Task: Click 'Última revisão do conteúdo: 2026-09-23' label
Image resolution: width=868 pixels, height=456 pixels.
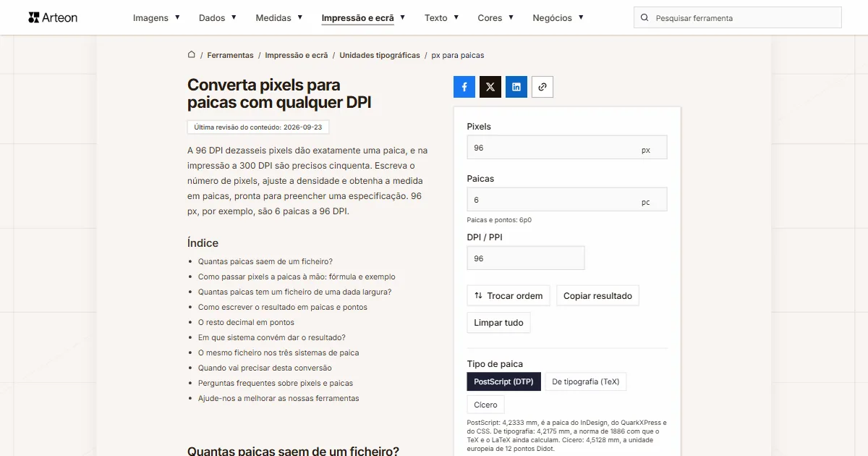Action: coord(258,127)
